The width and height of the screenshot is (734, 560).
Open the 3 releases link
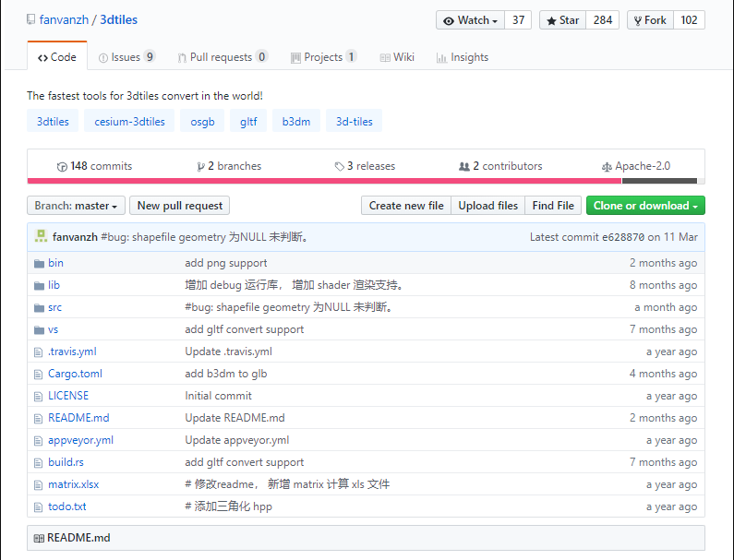(x=365, y=166)
